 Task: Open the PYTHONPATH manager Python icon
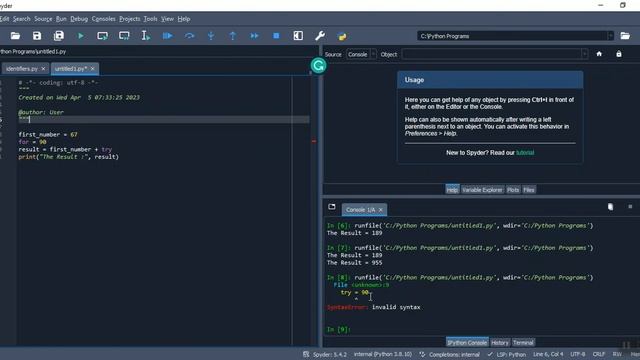pyautogui.click(x=342, y=36)
